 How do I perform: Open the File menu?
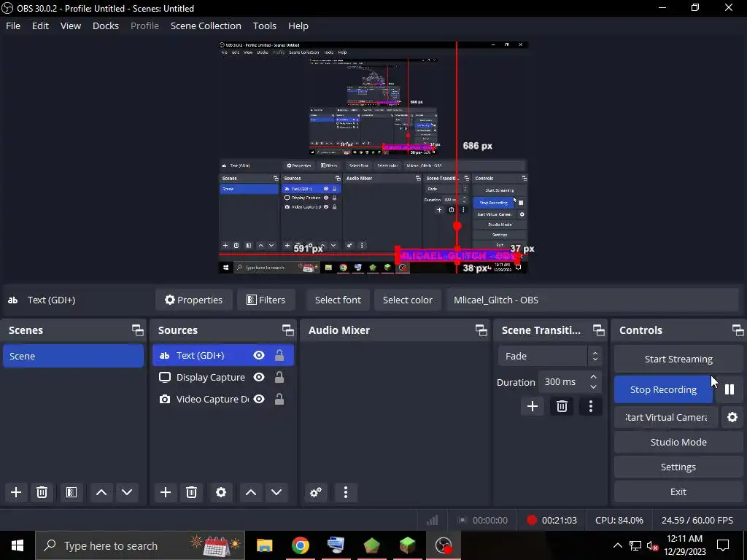(x=13, y=26)
